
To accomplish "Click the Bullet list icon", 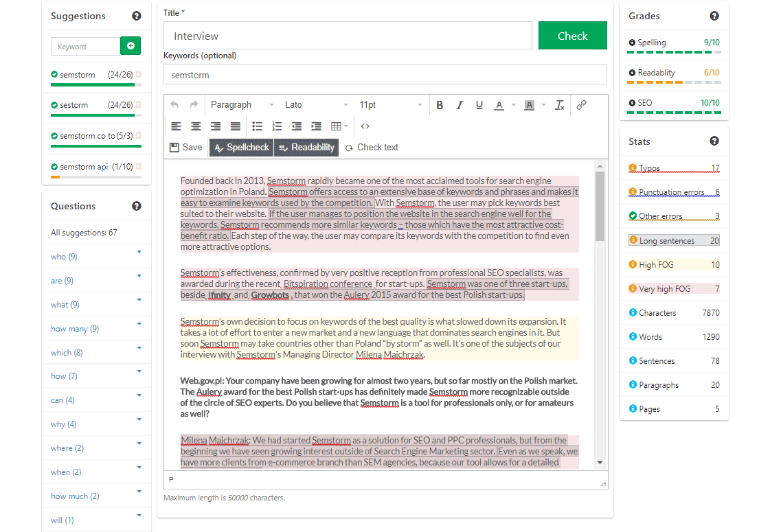I will pos(257,126).
